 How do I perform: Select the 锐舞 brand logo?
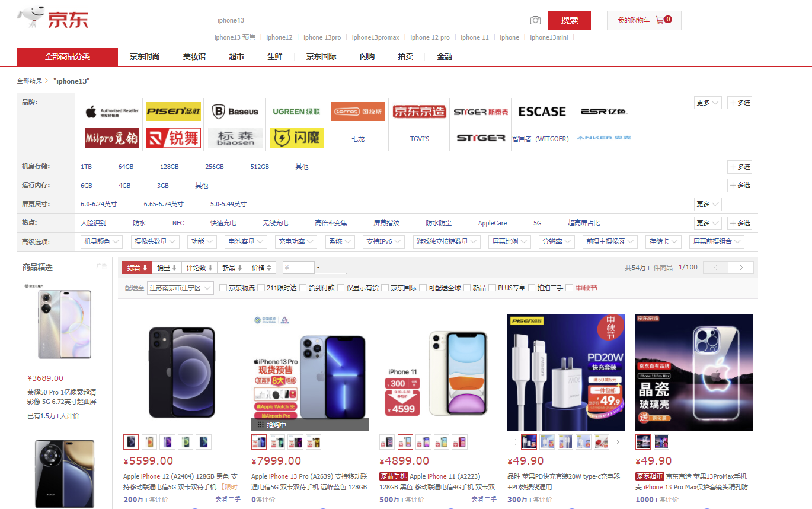pos(173,138)
